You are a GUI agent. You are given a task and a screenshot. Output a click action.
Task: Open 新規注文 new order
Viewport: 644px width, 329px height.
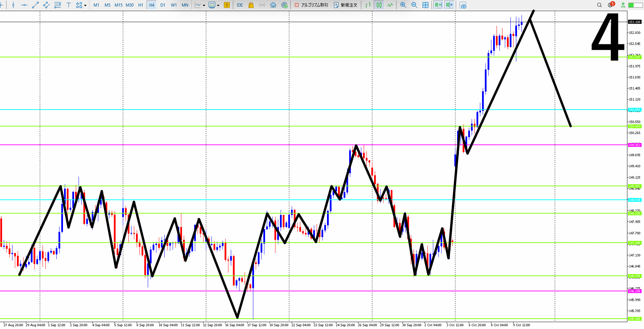(x=345, y=5)
